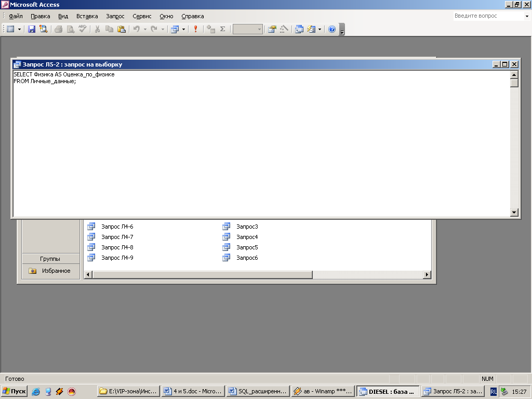Open the Вид menu
Image resolution: width=532 pixels, height=399 pixels.
63,16
